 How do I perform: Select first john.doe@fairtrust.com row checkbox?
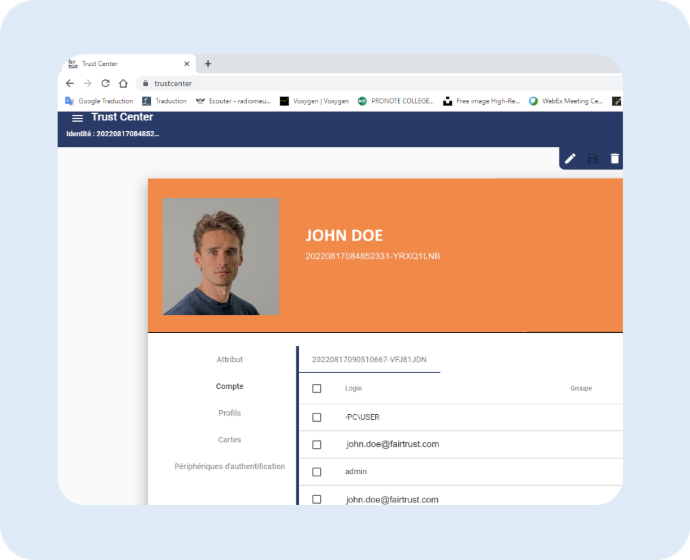(x=317, y=444)
